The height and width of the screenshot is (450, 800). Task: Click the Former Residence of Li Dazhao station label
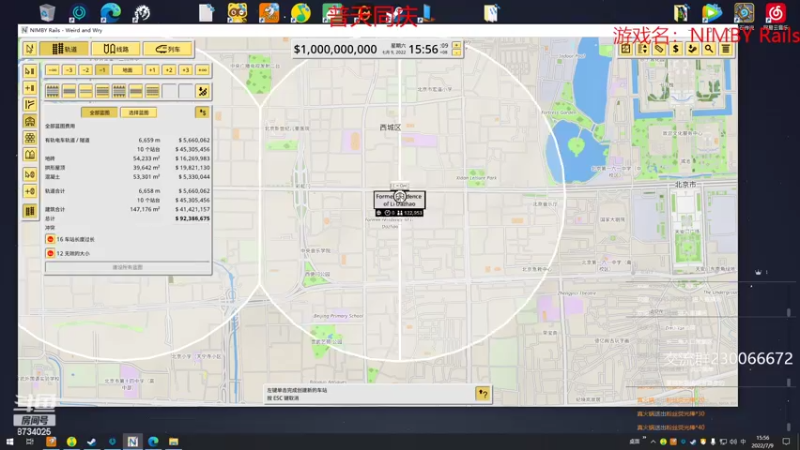pos(399,200)
